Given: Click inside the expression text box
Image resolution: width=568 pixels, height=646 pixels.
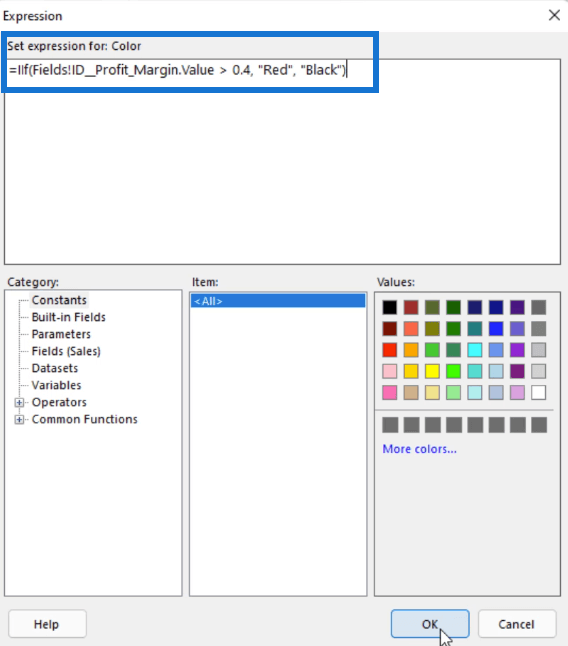Looking at the screenshot, I should [282, 162].
